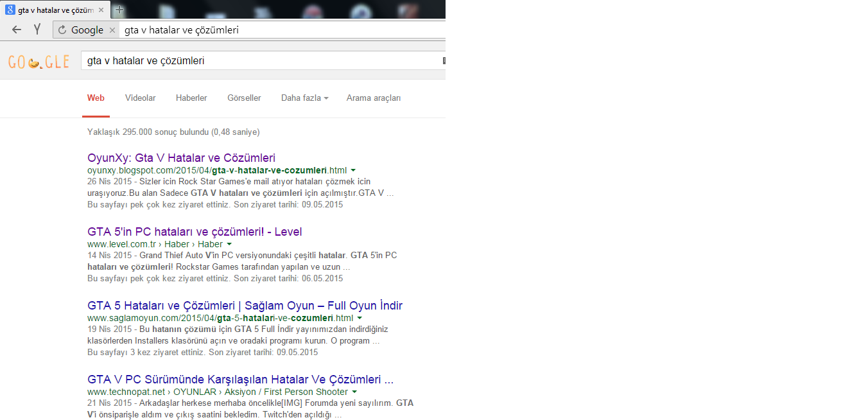Select the Web results tab
This screenshot has height=420, width=868.
point(96,98)
